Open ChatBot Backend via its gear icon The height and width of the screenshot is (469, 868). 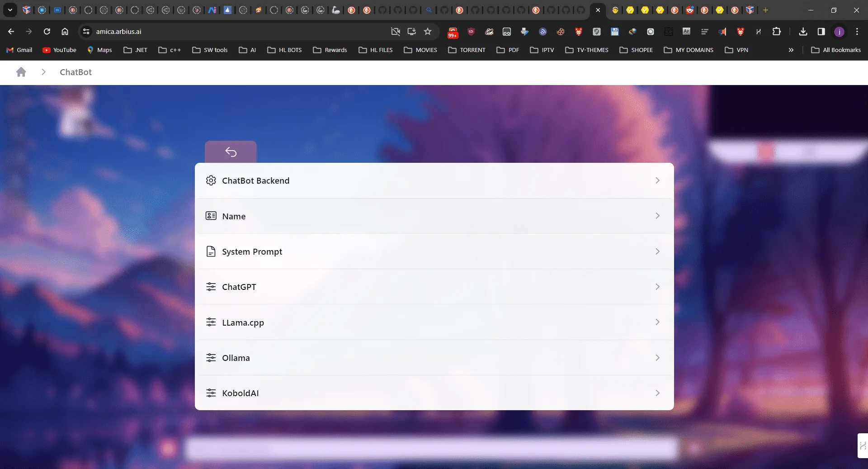point(211,180)
